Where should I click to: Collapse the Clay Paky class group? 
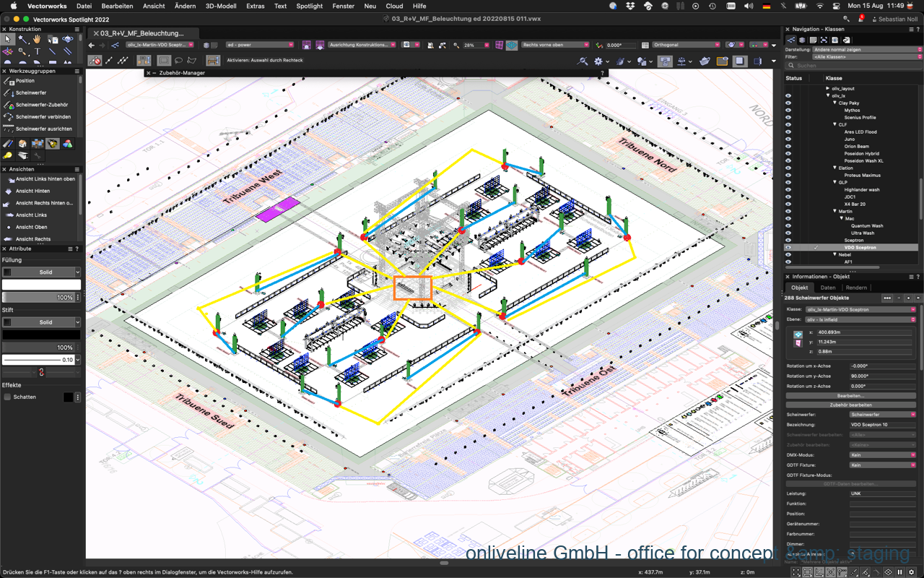834,103
